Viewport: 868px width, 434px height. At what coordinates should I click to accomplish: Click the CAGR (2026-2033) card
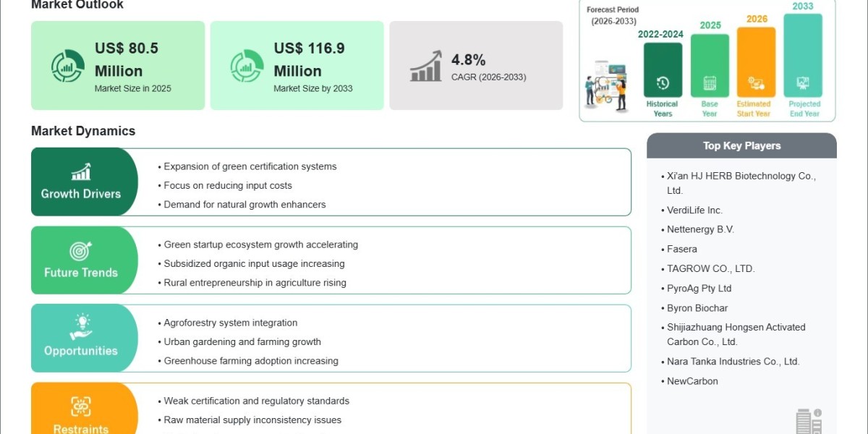pyautogui.click(x=476, y=66)
